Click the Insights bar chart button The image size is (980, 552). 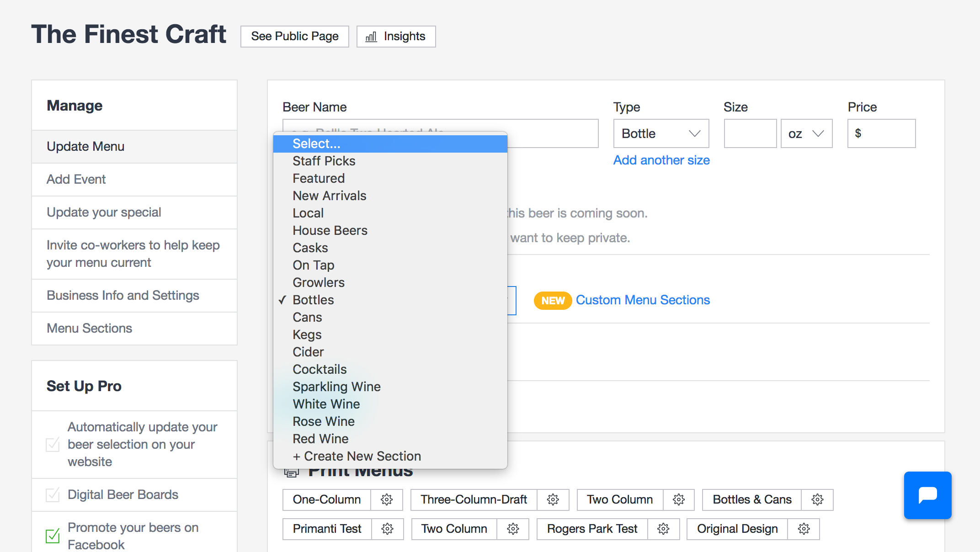point(396,36)
